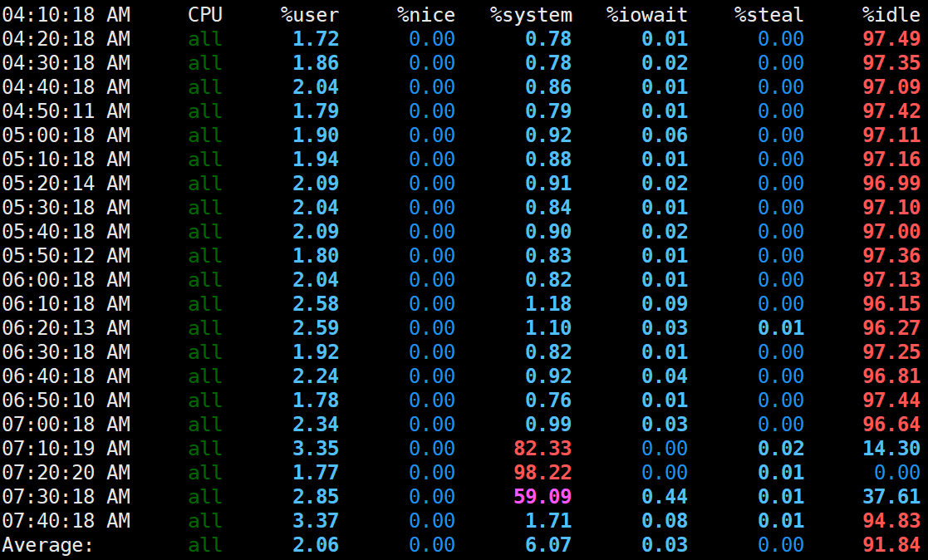Click the 05:20:14 AM timestamp
This screenshot has width=928, height=560.
coord(66,184)
